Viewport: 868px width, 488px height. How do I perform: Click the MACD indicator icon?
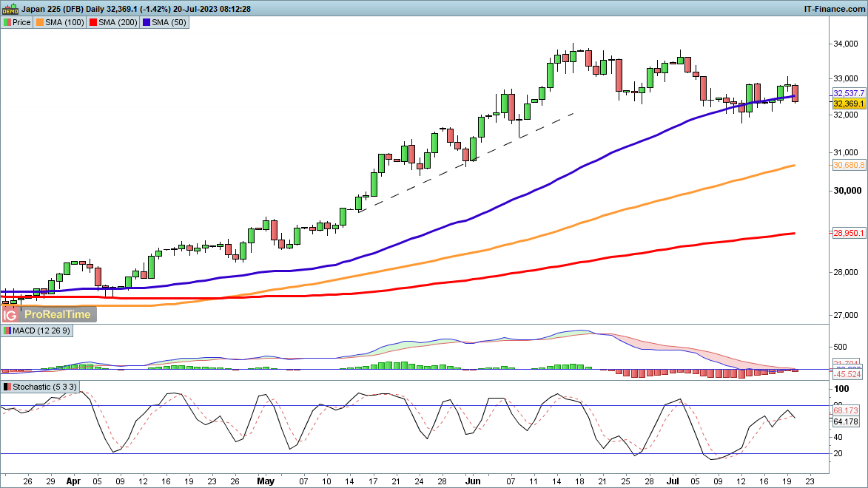click(7, 331)
